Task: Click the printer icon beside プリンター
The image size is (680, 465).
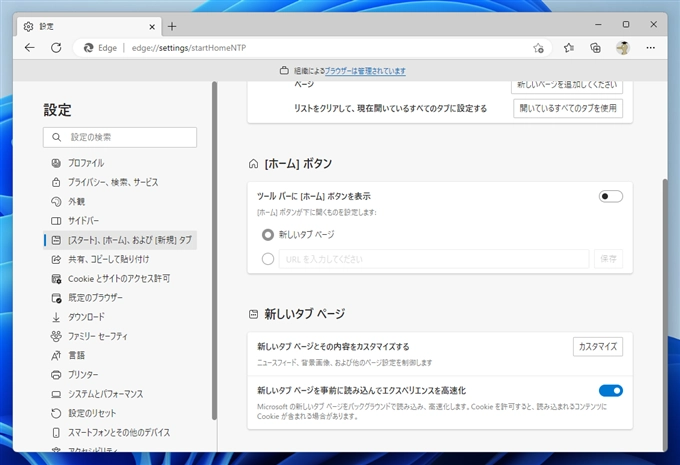Action: pos(56,375)
